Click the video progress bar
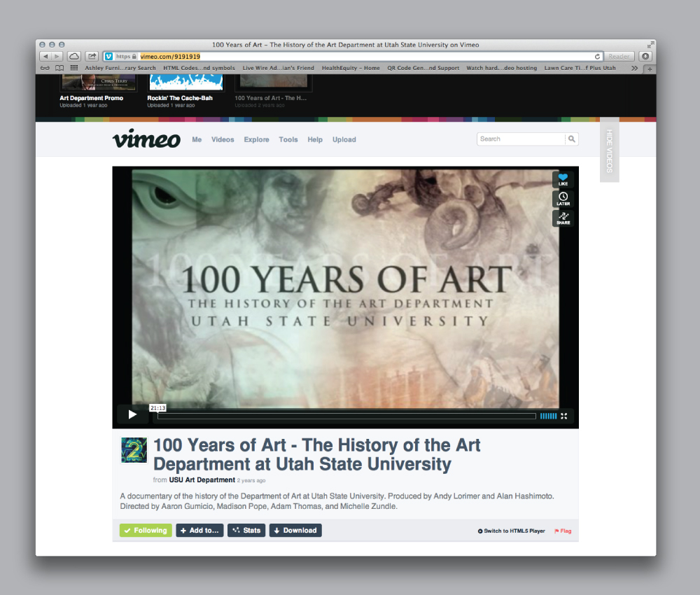Viewport: 700px width, 595px height. [x=346, y=416]
